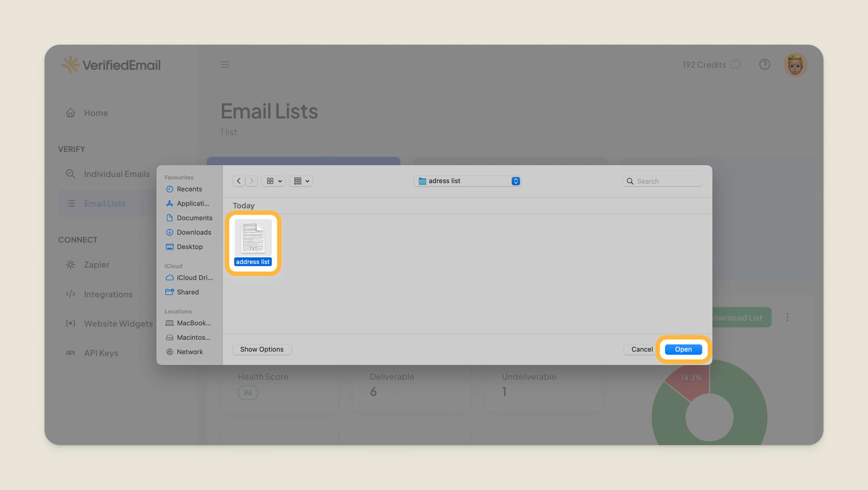The image size is (868, 490).
Task: Click the Show Options button
Action: [x=262, y=349]
